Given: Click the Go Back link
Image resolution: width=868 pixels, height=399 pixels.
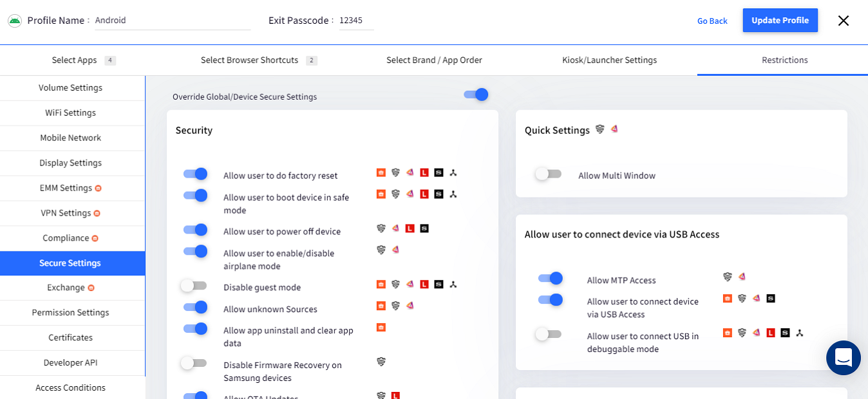Looking at the screenshot, I should (712, 21).
